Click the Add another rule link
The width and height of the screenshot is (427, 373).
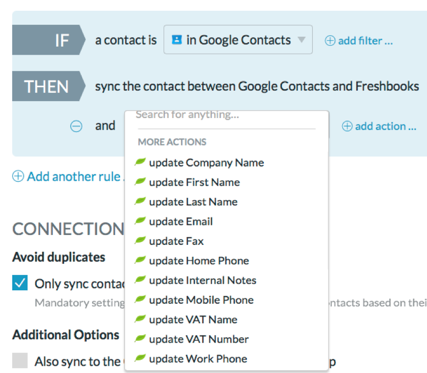coord(75,176)
